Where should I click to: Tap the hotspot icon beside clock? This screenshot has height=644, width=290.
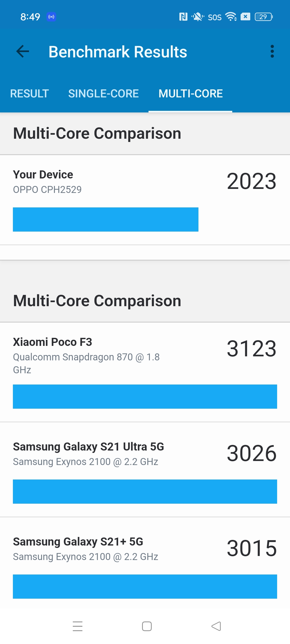51,17
